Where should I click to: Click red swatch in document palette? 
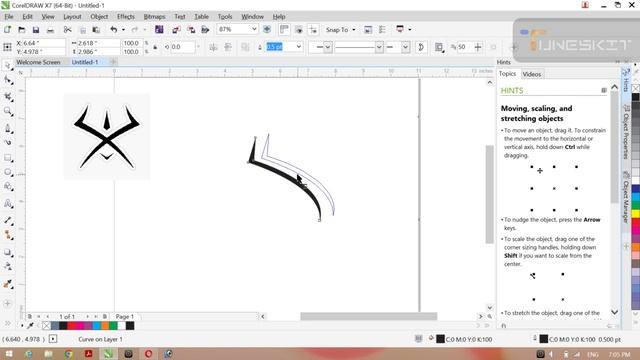71,326
